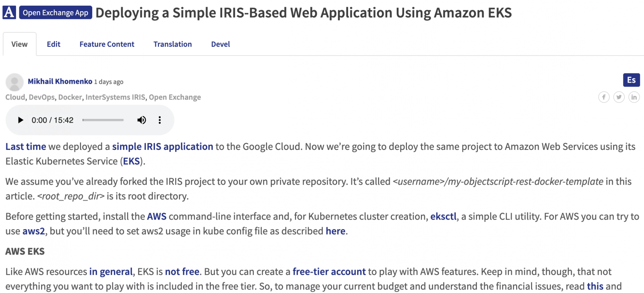Viewport: 644px width, 293px height.
Task: Click the Open Exchange App badge
Action: coord(56,12)
